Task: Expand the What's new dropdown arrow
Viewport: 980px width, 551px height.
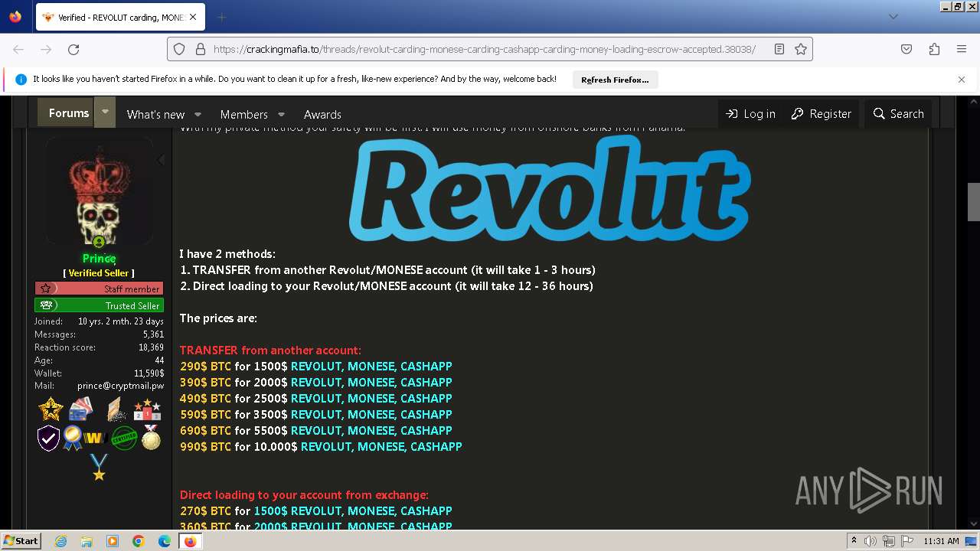Action: [198, 114]
